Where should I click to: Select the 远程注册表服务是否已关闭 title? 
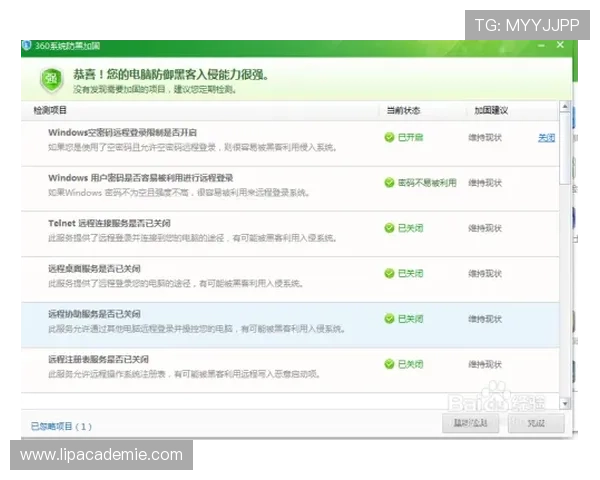click(98, 359)
